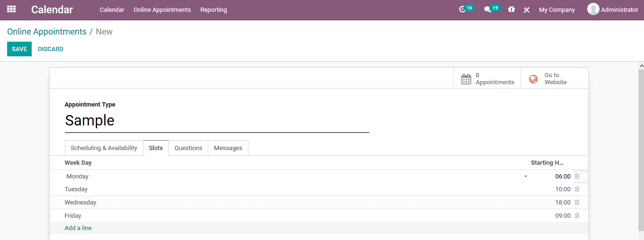644x240 pixels.
Task: Sort by Starting Hour column header
Action: tap(547, 163)
